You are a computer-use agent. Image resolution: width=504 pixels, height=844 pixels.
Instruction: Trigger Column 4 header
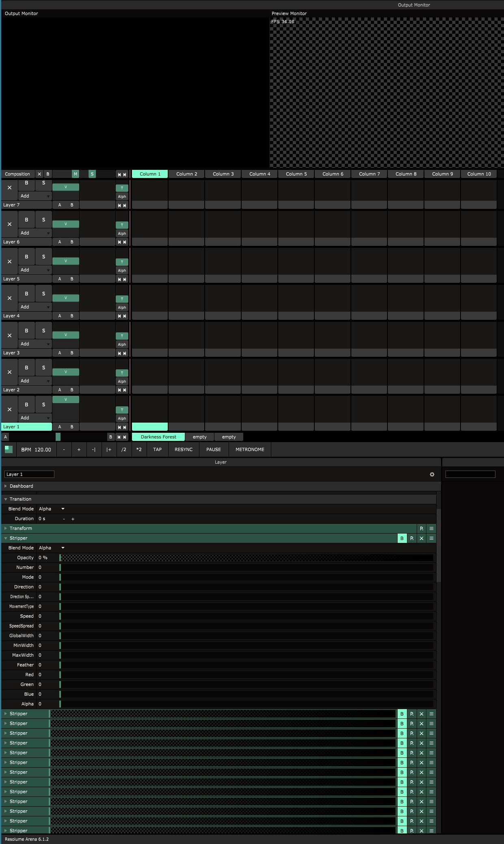pos(260,174)
